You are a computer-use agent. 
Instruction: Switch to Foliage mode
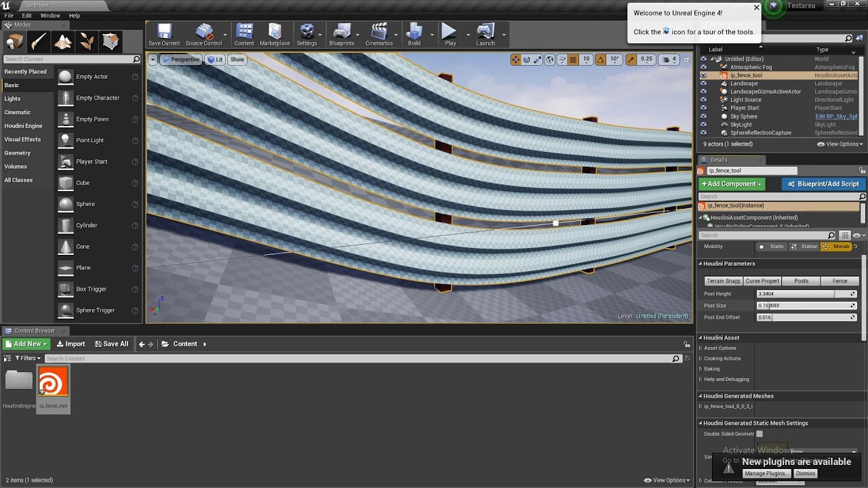pos(87,41)
